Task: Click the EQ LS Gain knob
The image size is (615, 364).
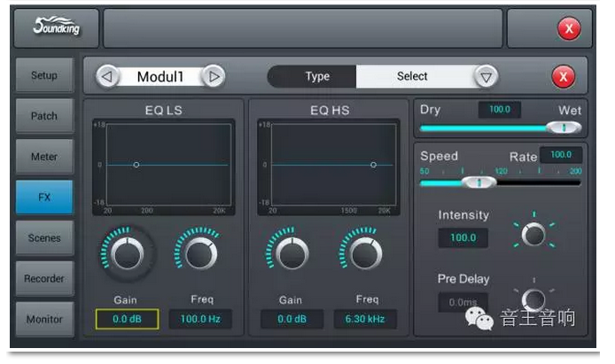Action: 128,254
